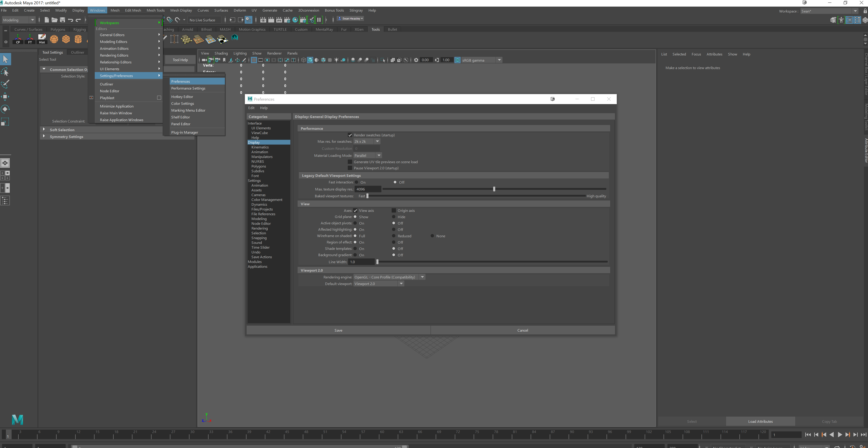Click the Tool Help button
Image resolution: width=868 pixels, height=448 pixels.
180,60
